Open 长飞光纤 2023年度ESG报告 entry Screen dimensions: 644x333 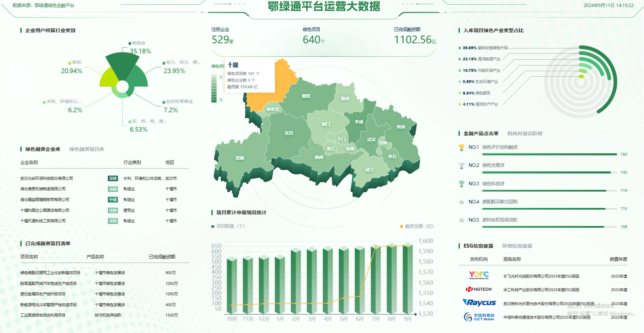click(x=541, y=276)
